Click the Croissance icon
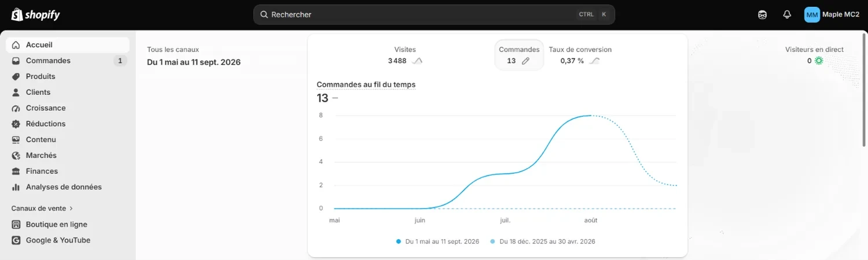This screenshot has width=868, height=260. tap(16, 108)
